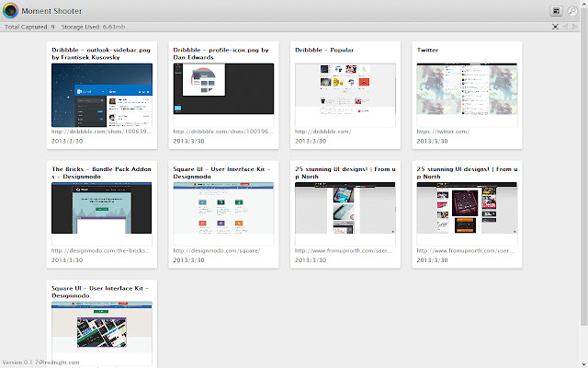Click the 2013/3/30 date under Dribbble - Popular
Viewport: 588px width, 368px height.
click(x=311, y=141)
